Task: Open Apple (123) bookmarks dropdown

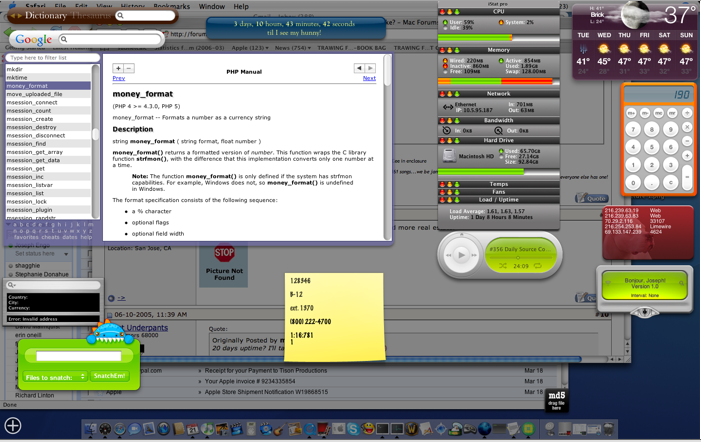Action: click(x=250, y=48)
